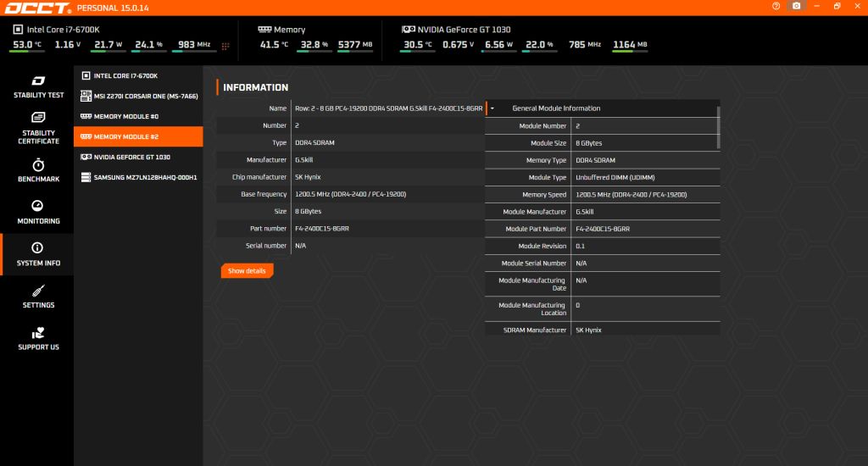
Task: Click Part number F4-2400C15-8GRR in left table
Action: click(321, 229)
